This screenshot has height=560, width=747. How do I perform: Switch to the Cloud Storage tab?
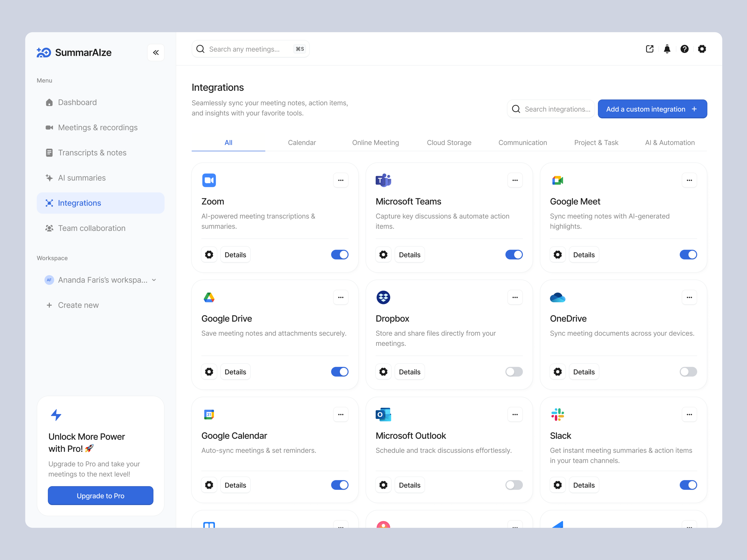click(449, 142)
